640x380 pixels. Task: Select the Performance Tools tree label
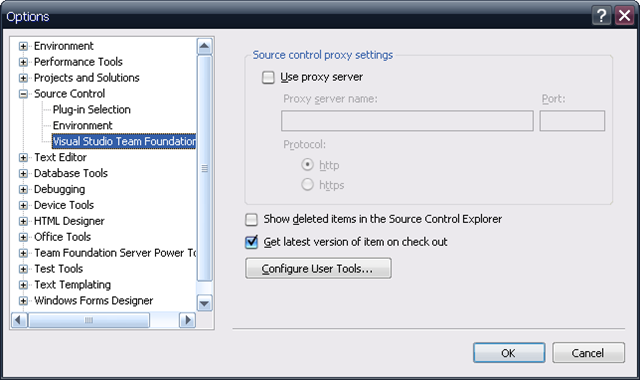78,62
